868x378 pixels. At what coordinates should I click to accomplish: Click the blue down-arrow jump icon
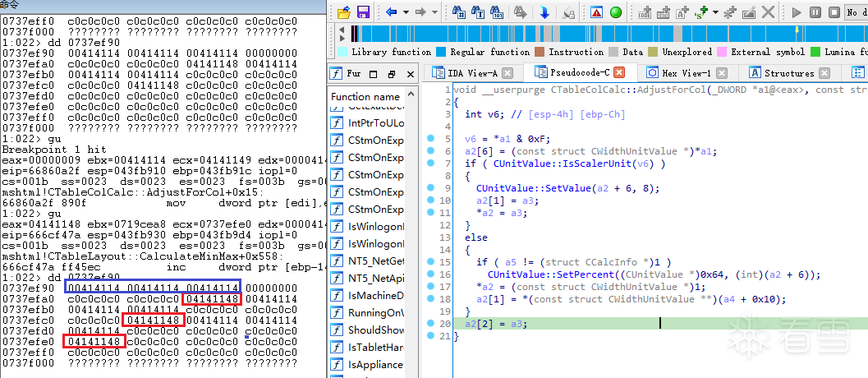click(544, 12)
